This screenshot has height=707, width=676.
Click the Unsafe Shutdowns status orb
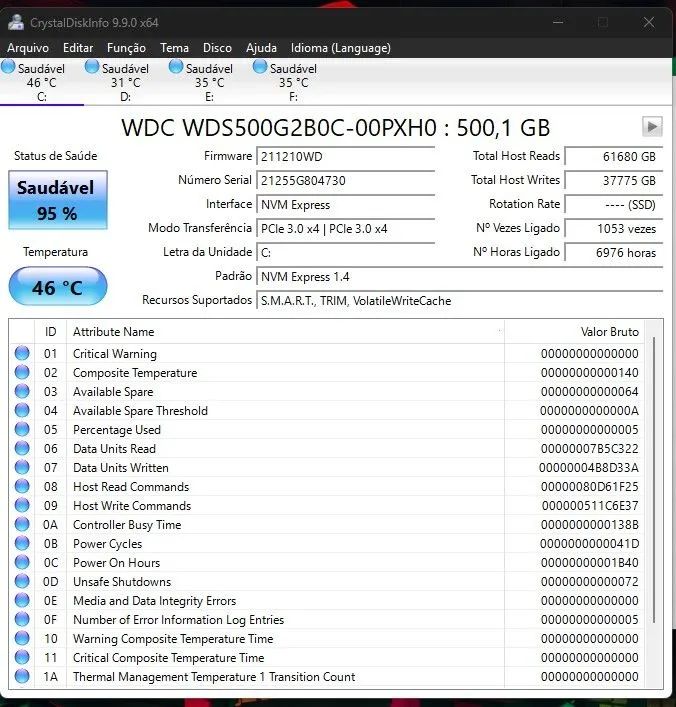[x=22, y=581]
